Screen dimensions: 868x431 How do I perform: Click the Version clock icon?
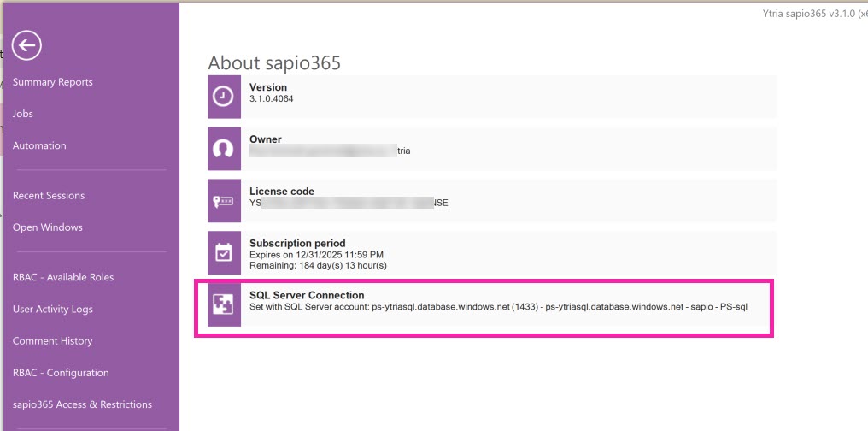click(223, 97)
